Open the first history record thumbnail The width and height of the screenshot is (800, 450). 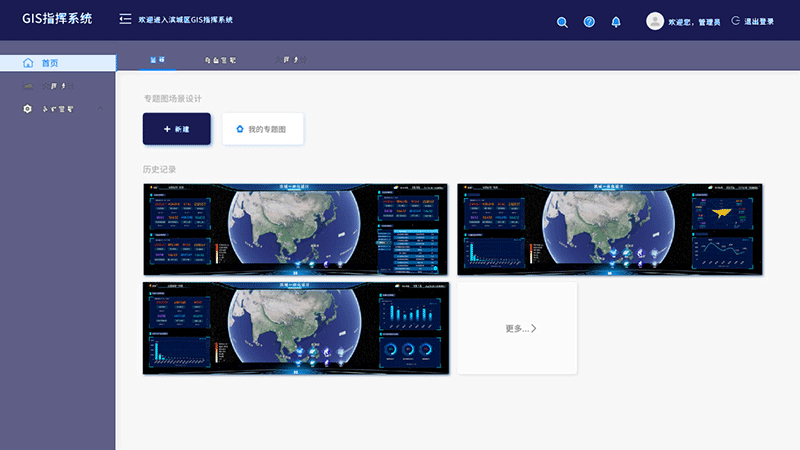(296, 229)
